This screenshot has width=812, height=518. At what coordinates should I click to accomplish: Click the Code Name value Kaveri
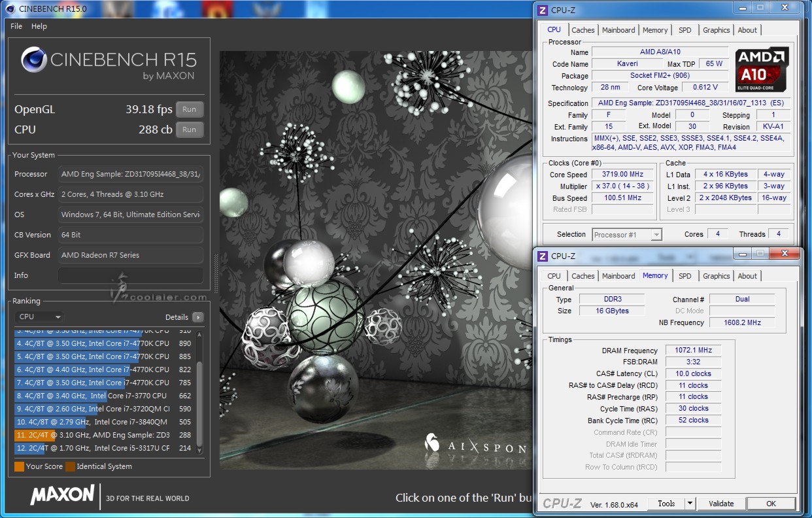[628, 64]
